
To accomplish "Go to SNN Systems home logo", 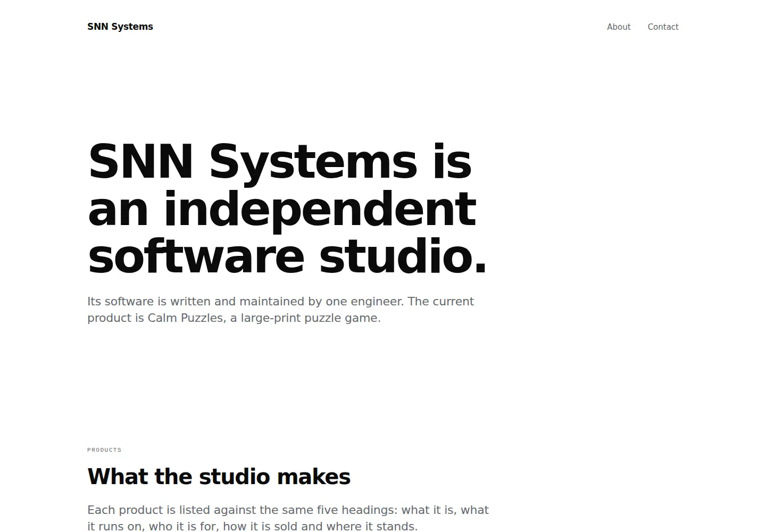I will pyautogui.click(x=120, y=27).
